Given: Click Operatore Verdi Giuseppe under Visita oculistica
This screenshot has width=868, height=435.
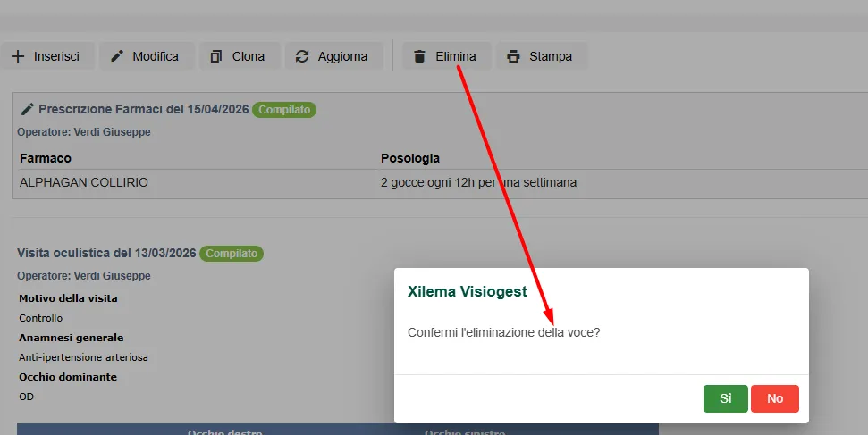Looking at the screenshot, I should [84, 276].
